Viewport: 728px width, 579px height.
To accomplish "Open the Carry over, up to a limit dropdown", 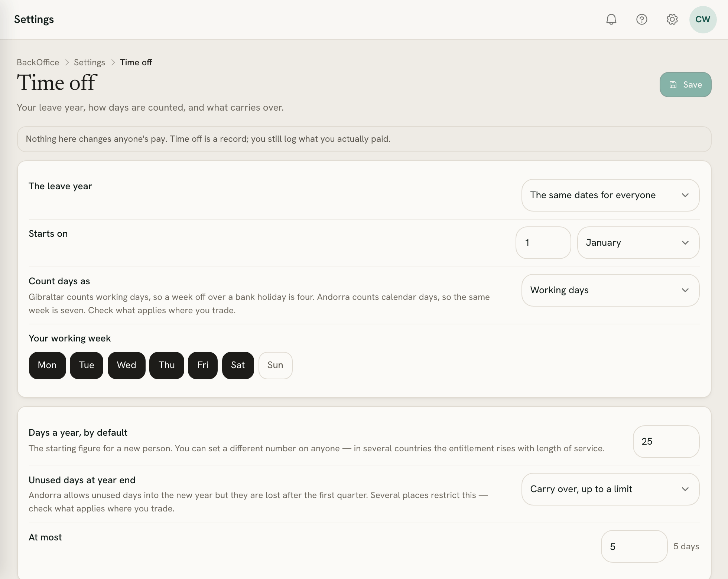I will tap(610, 489).
